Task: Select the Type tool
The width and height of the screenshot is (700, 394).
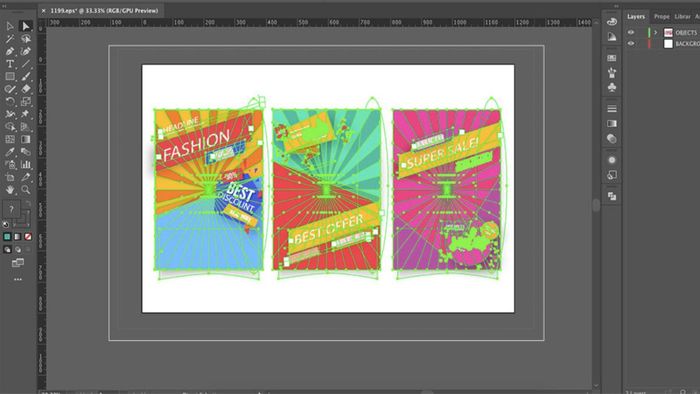Action: pos(10,64)
